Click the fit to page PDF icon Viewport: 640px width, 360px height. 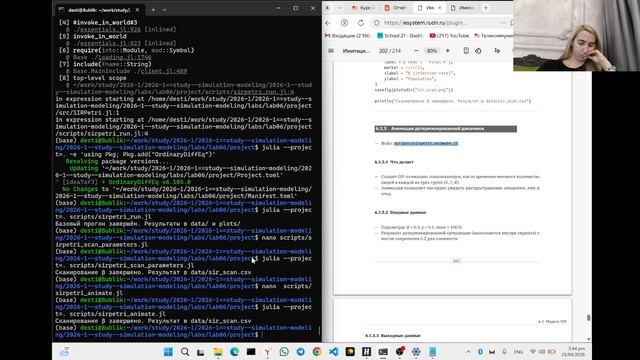[x=466, y=51]
